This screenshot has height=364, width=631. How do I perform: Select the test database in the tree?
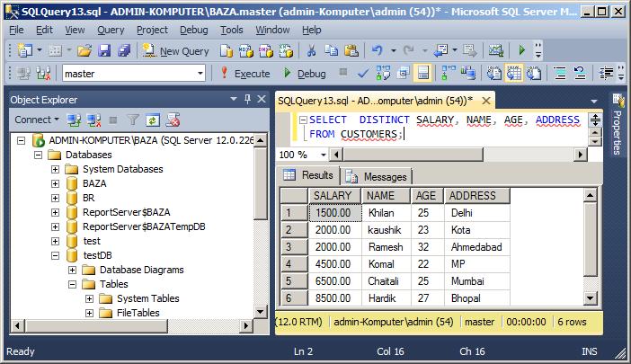[92, 241]
